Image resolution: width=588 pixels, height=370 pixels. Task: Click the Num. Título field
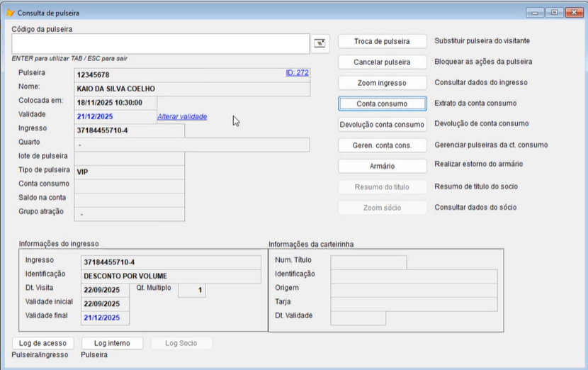368,262
